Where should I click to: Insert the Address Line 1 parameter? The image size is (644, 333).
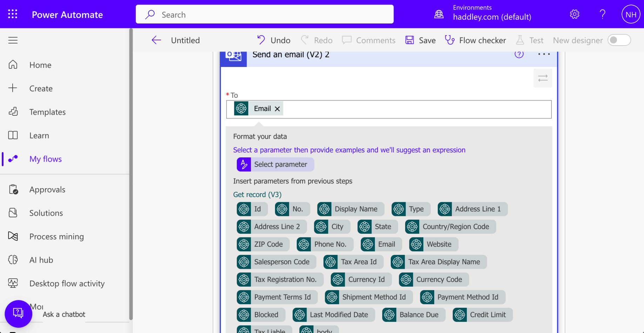(x=473, y=209)
